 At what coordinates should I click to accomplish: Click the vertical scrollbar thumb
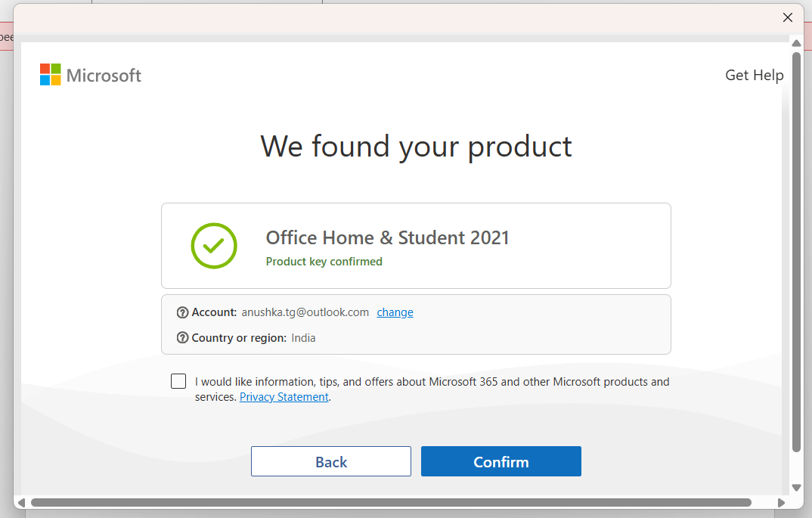796,253
